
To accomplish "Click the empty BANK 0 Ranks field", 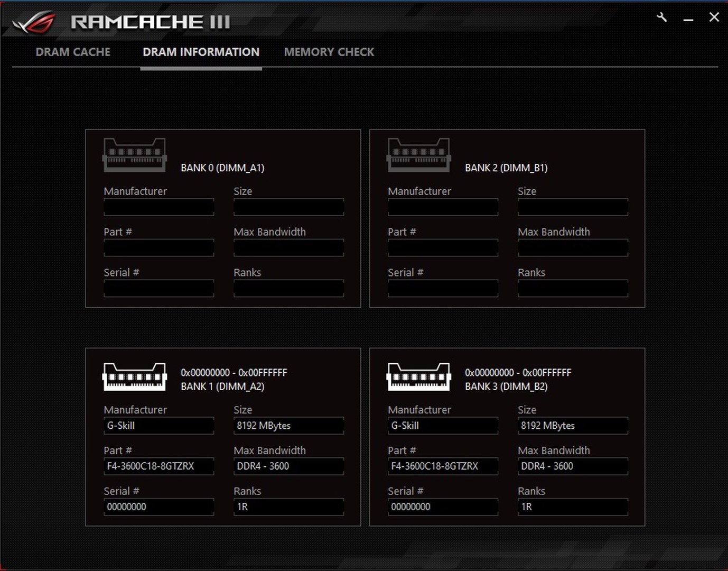I will click(289, 289).
